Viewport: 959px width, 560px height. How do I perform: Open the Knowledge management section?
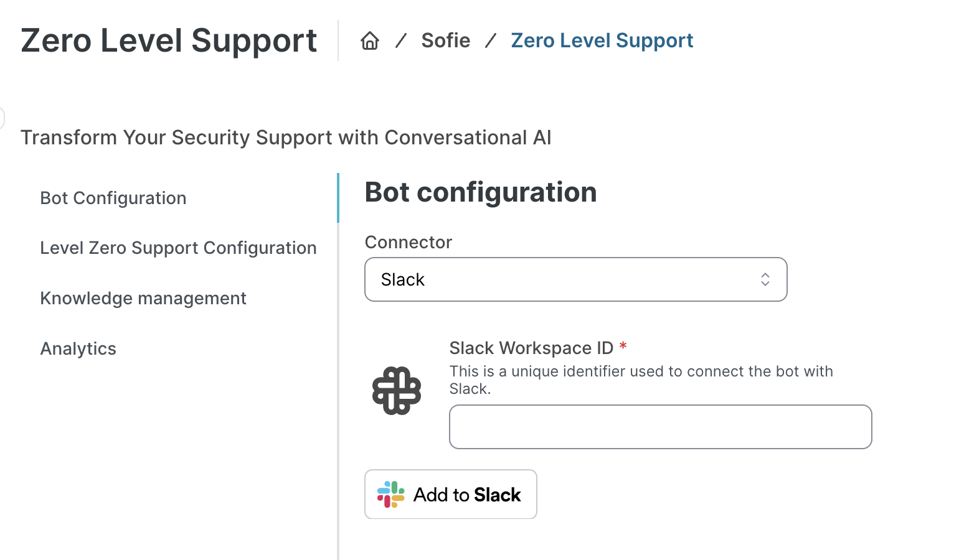click(143, 298)
